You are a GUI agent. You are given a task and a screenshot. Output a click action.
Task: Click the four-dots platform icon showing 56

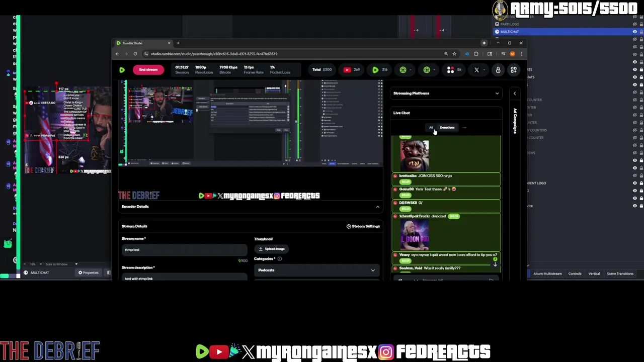(454, 70)
